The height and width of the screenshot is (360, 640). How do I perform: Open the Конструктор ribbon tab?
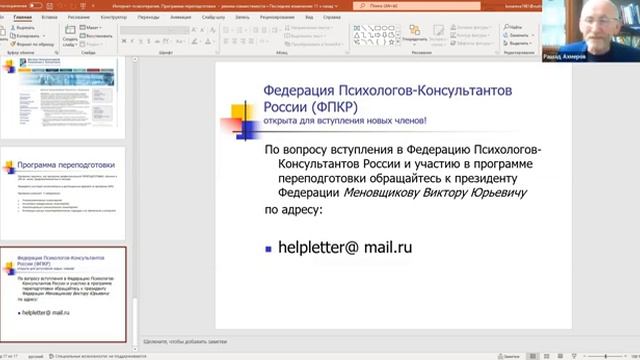pos(113,17)
